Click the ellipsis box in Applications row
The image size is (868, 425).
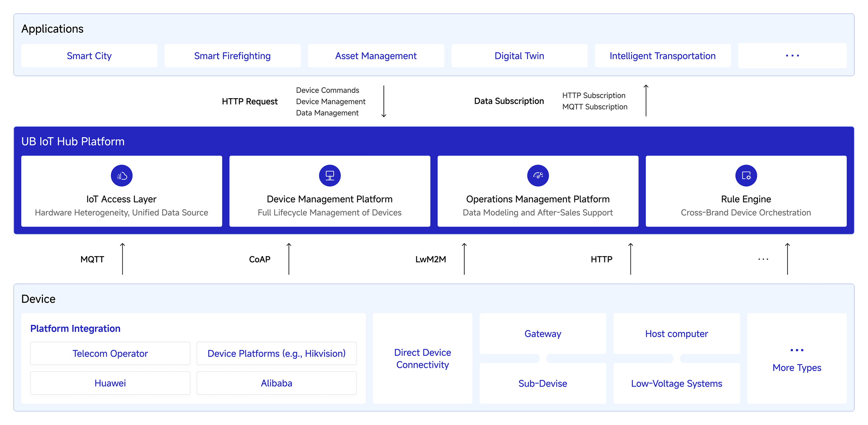792,56
